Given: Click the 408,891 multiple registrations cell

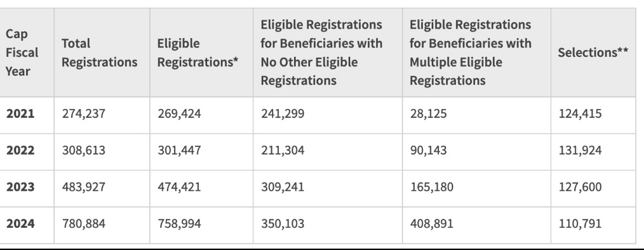Looking at the screenshot, I should point(432,224).
